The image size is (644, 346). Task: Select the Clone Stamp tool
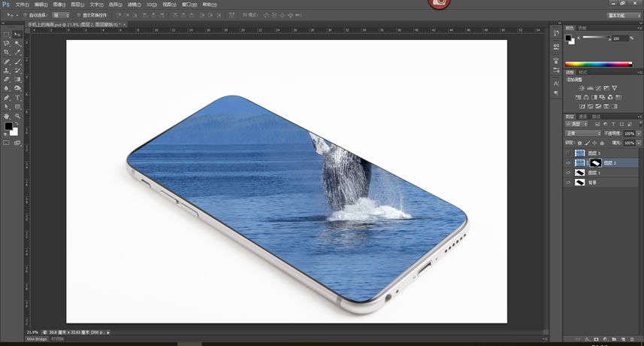point(7,71)
